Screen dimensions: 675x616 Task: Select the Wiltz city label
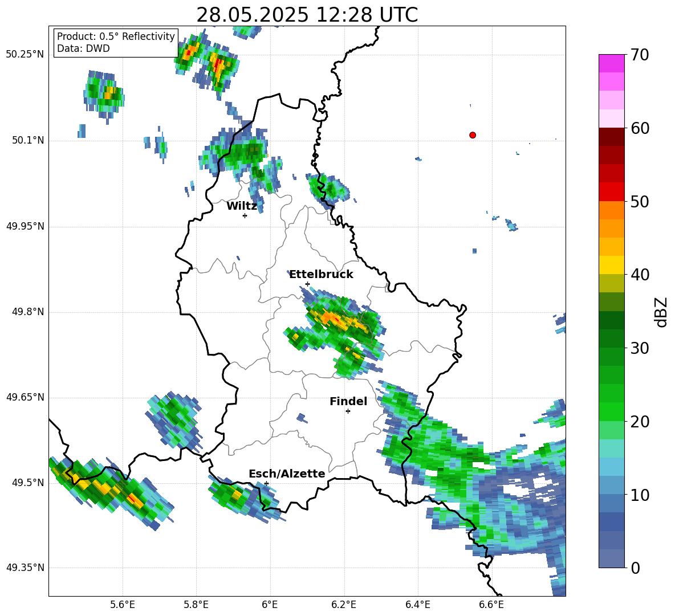(242, 206)
